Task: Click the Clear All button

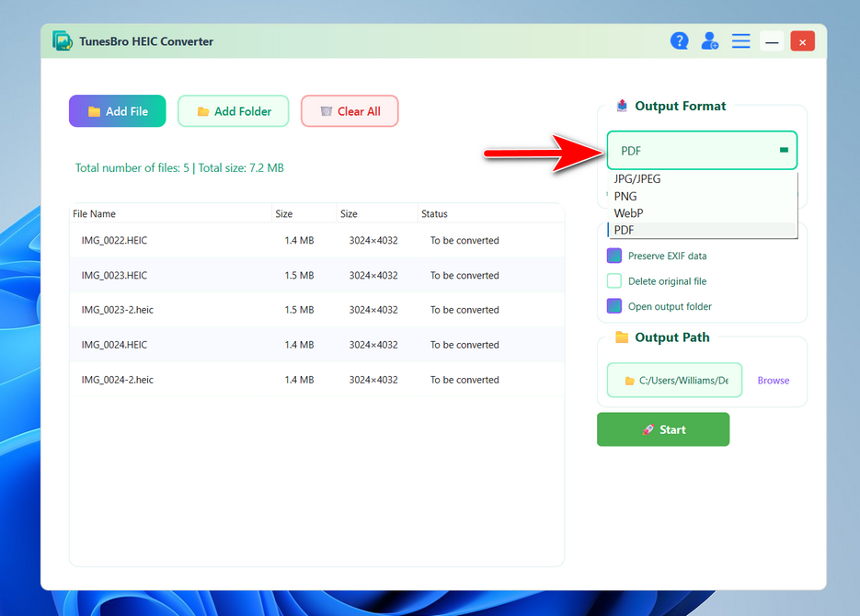Action: point(350,111)
